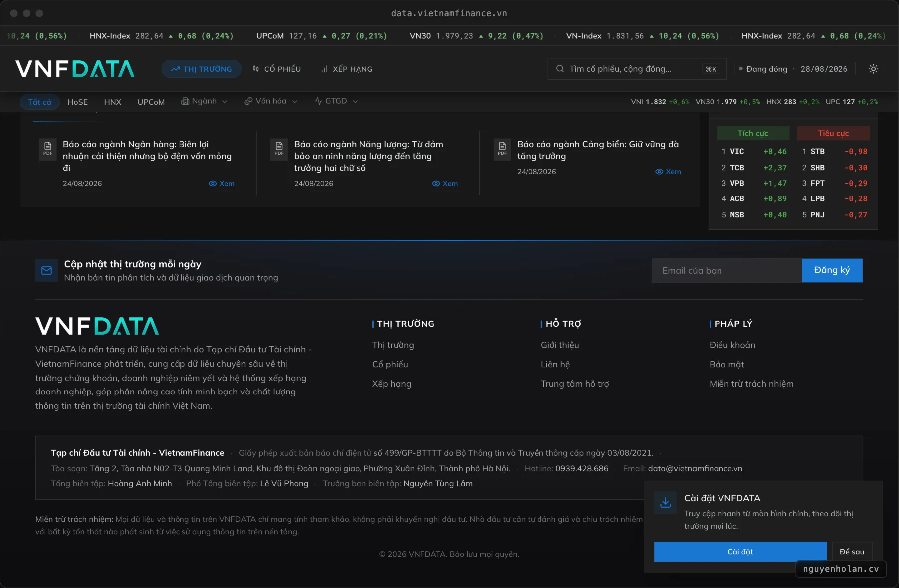Select SHB in the Tiêu cực list

tap(833, 168)
